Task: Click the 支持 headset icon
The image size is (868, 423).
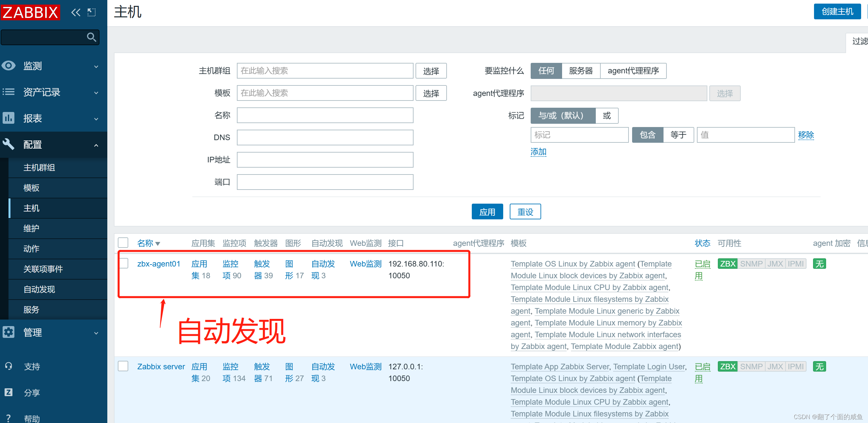Action: [x=9, y=366]
